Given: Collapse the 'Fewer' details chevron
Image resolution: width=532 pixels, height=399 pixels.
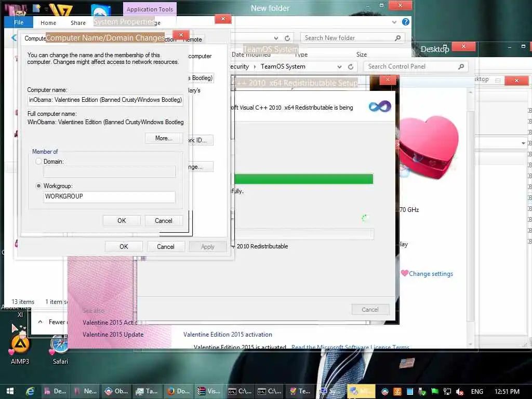Looking at the screenshot, I should 41,322.
